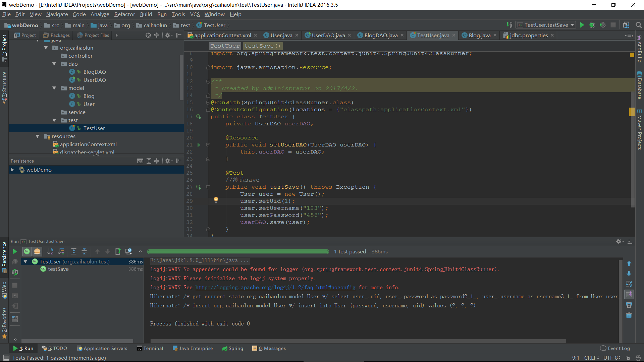Collapse all test results in the Run panel
The image size is (644, 362).
tap(84, 251)
